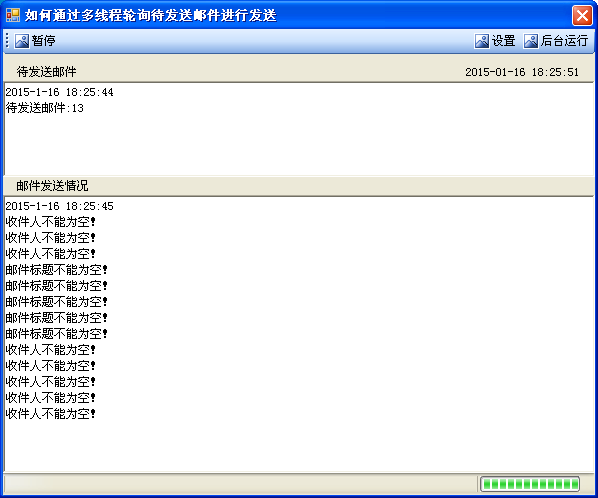Click the 邮件发送情况 panel header label
598x498 pixels.
click(x=52, y=186)
